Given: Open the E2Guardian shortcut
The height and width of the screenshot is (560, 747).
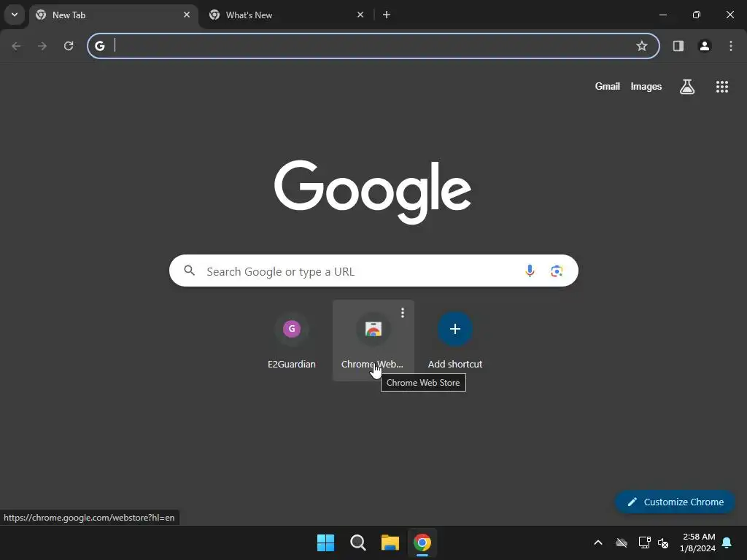Looking at the screenshot, I should pos(292,341).
